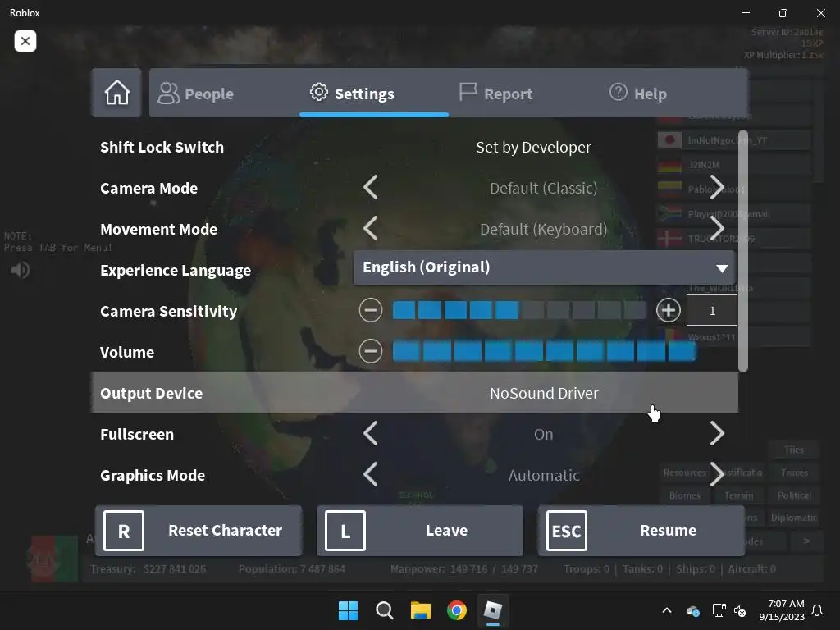The image size is (840, 630).
Task: Click the OneDrive cloud tray icon
Action: [692, 610]
